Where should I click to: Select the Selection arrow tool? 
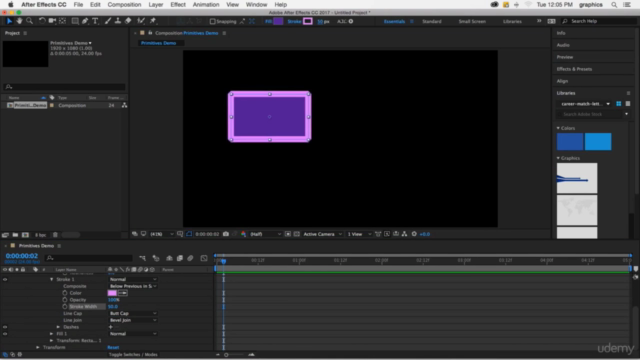click(x=9, y=21)
